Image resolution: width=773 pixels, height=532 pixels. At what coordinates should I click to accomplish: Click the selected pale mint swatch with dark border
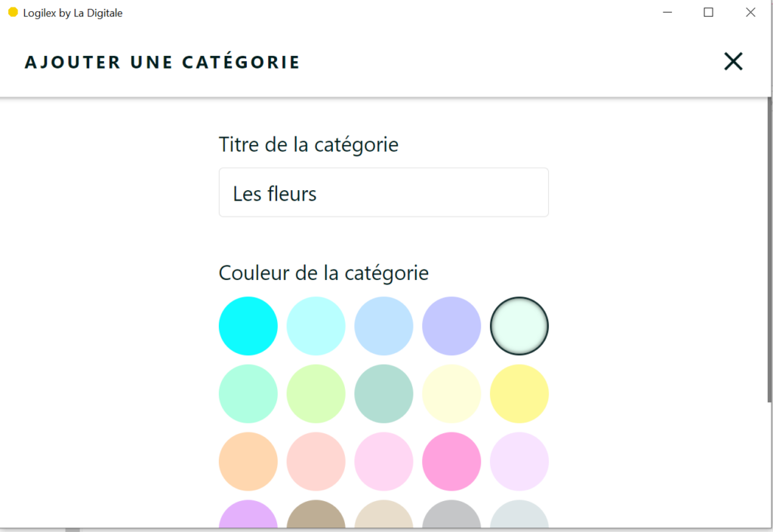[x=519, y=325]
